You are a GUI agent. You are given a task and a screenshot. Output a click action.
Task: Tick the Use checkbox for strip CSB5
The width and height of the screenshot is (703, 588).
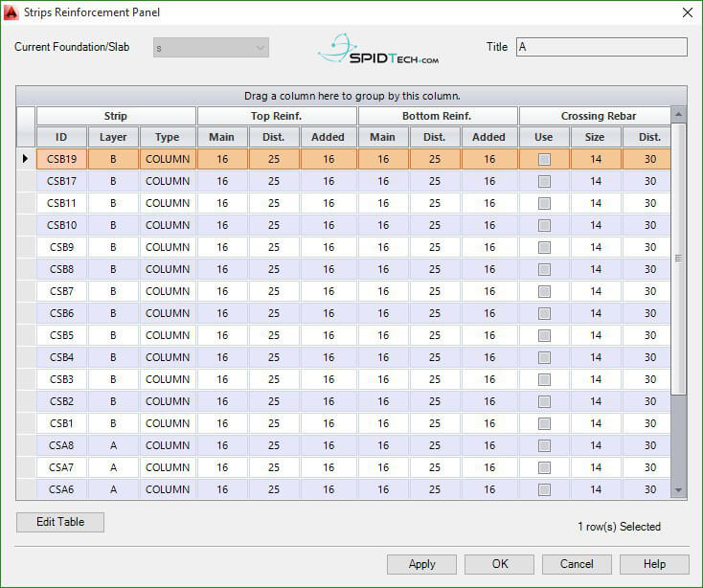point(544,335)
